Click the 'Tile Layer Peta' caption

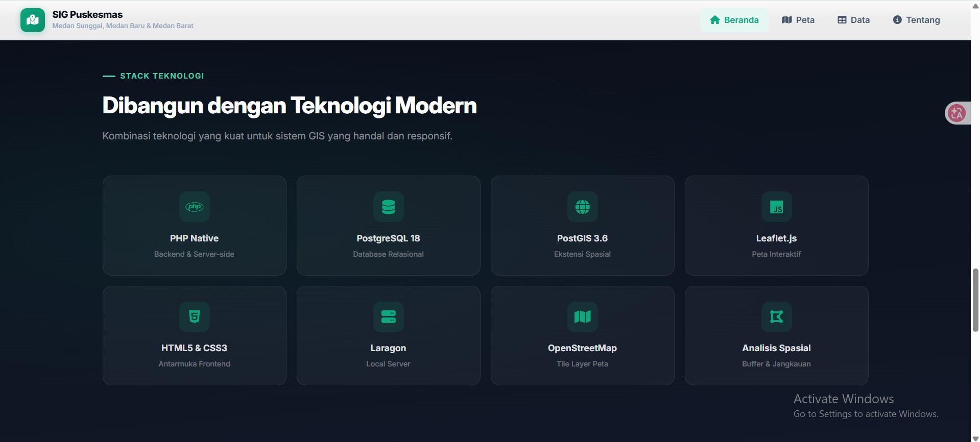click(x=582, y=364)
